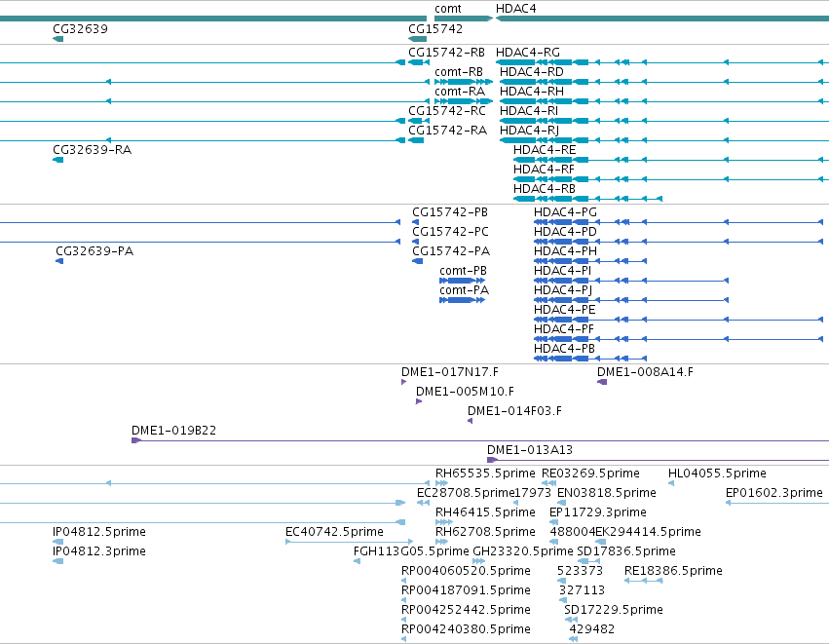Select EST EP11729.3prime
This screenshot has width=829, height=644.
tap(598, 512)
